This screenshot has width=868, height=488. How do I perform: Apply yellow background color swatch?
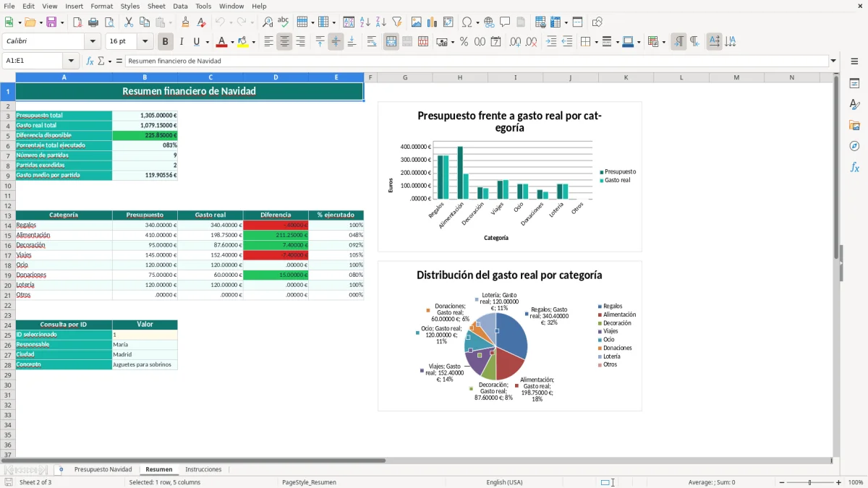243,42
